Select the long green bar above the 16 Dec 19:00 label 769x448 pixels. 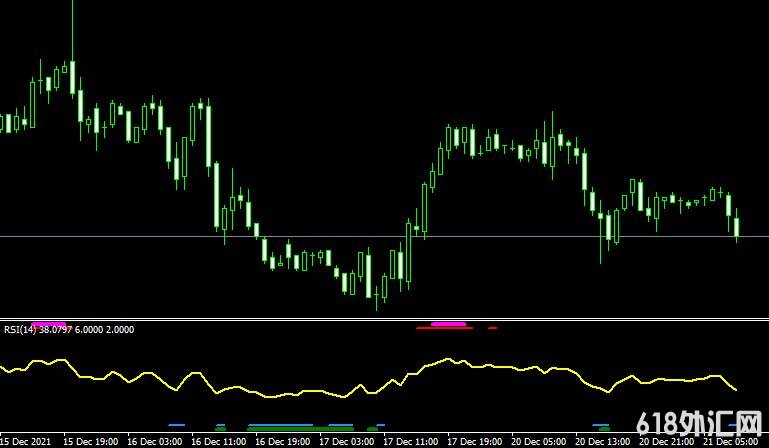coord(300,429)
